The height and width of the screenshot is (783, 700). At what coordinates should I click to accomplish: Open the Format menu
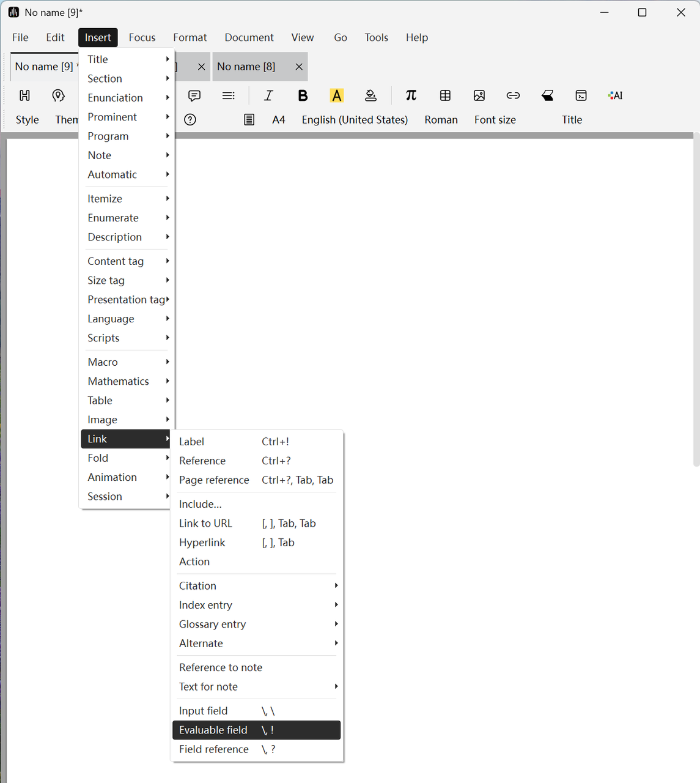coord(190,37)
